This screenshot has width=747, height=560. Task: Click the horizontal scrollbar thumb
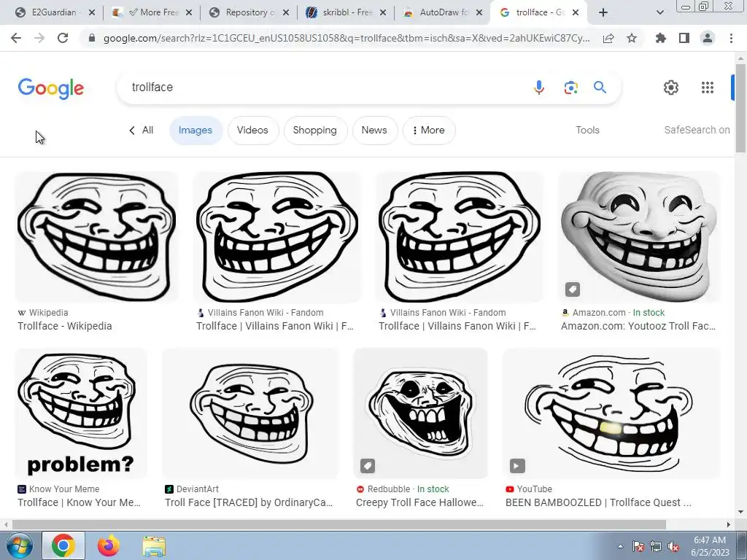(x=338, y=524)
